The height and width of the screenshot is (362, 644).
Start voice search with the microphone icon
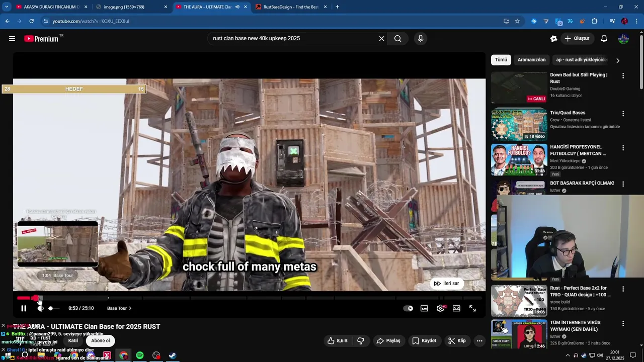[421, 39]
